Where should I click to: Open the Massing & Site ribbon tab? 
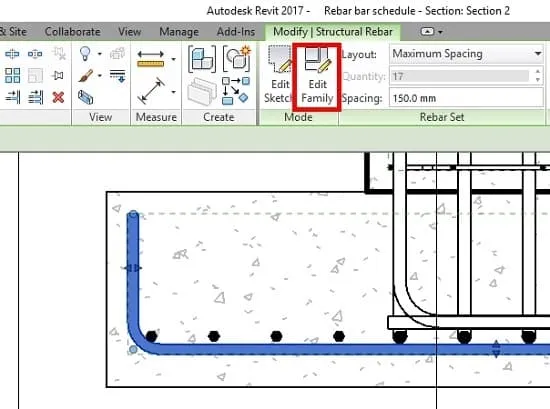13,32
